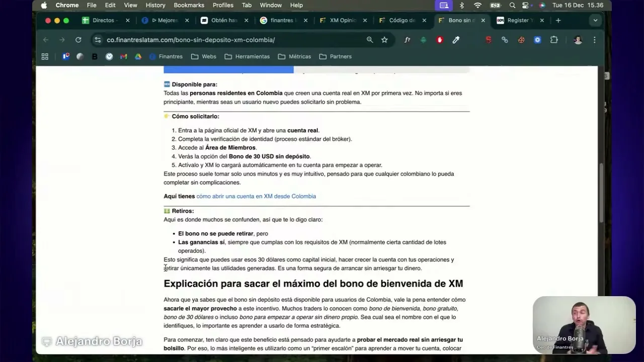Open the Extensions puzzle piece menu
The width and height of the screenshot is (644, 362).
554,40
